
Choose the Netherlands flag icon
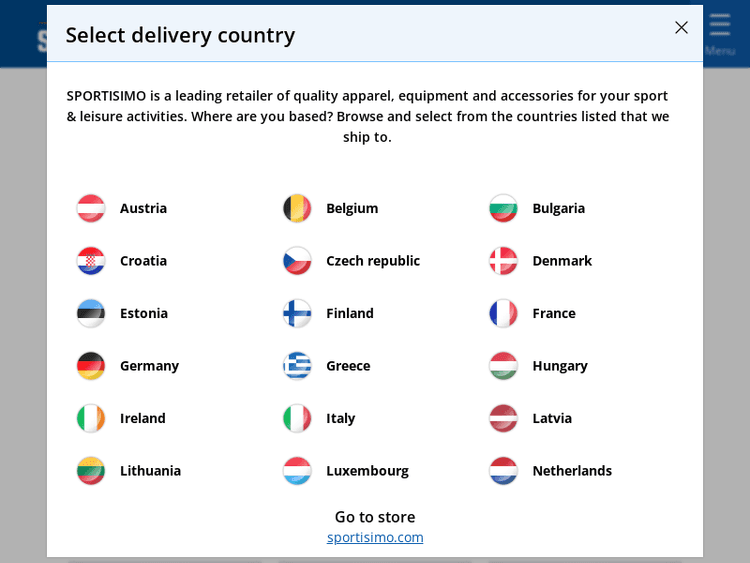(503, 471)
